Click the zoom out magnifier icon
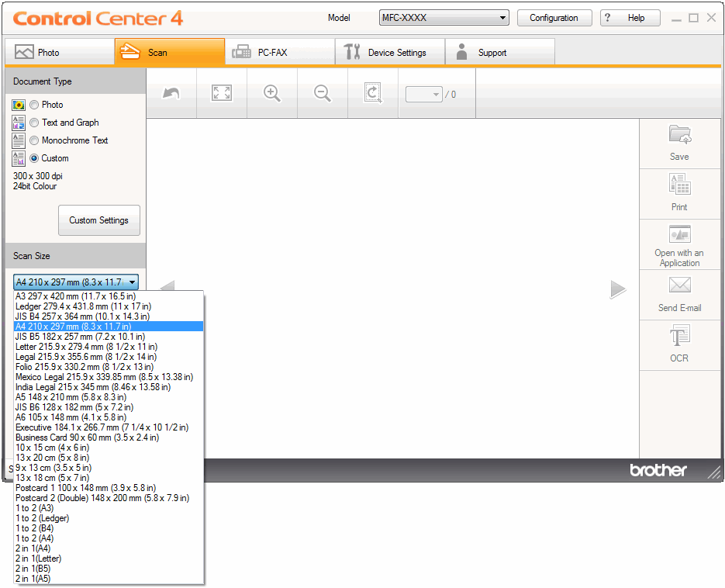The height and width of the screenshot is (588, 725). (323, 93)
